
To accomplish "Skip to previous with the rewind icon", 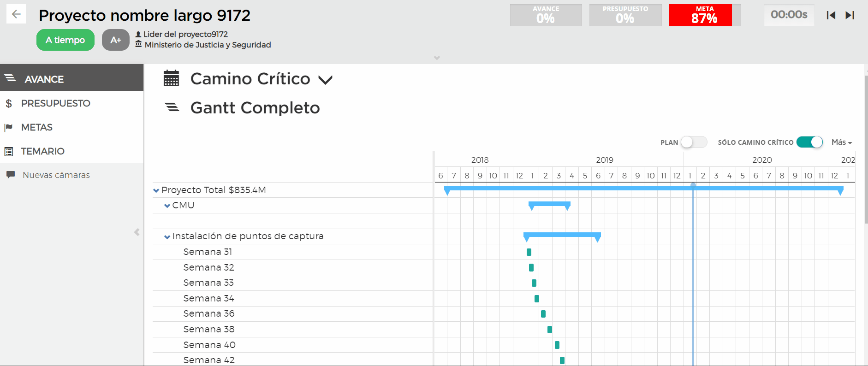I will pyautogui.click(x=831, y=15).
